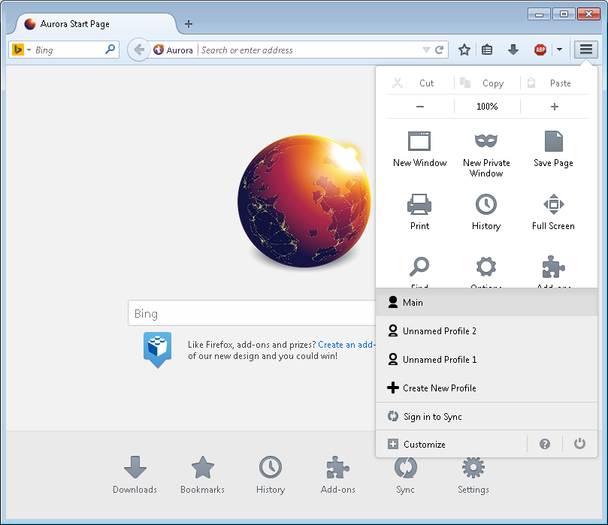Reload the page with refresh icon

coord(439,50)
